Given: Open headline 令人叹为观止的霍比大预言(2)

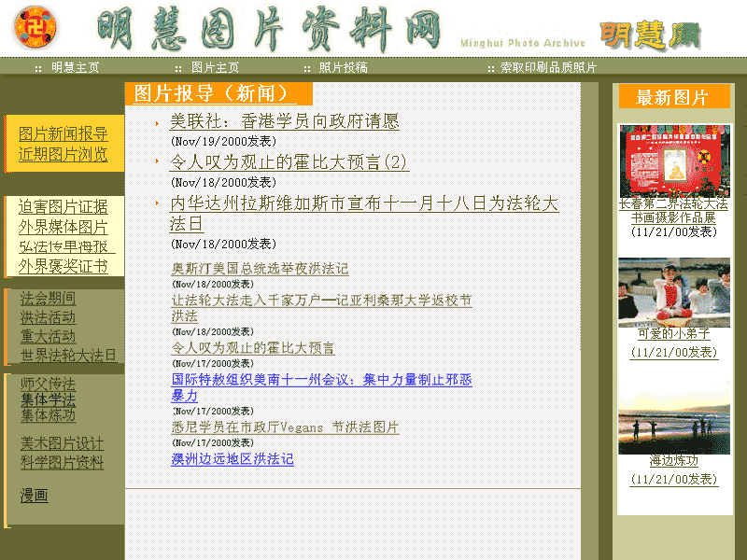Looking at the screenshot, I should (289, 161).
